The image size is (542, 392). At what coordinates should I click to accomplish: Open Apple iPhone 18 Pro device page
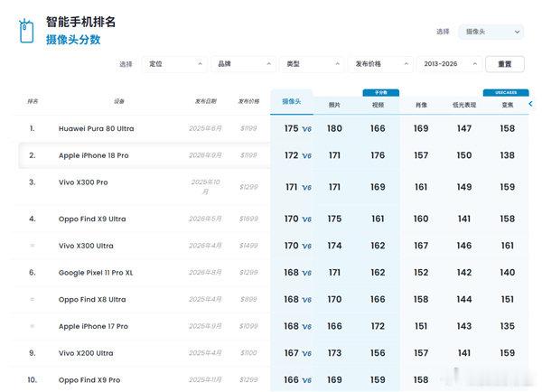(x=93, y=155)
